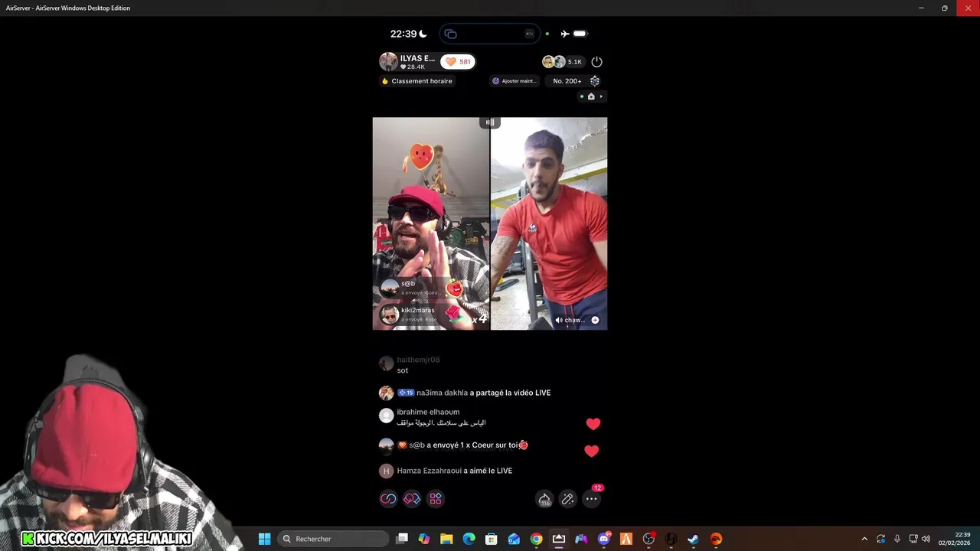Viewport: 980px width, 551px height.
Task: Open the volume tray control
Action: click(x=926, y=539)
